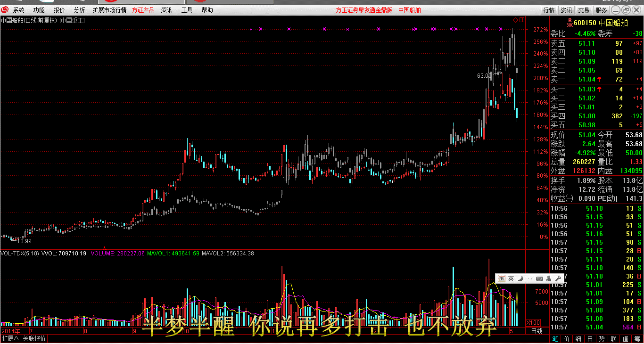The height and width of the screenshot is (344, 644).
Task: Open the soft keyboard icon on IME bar
Action: 539,278
